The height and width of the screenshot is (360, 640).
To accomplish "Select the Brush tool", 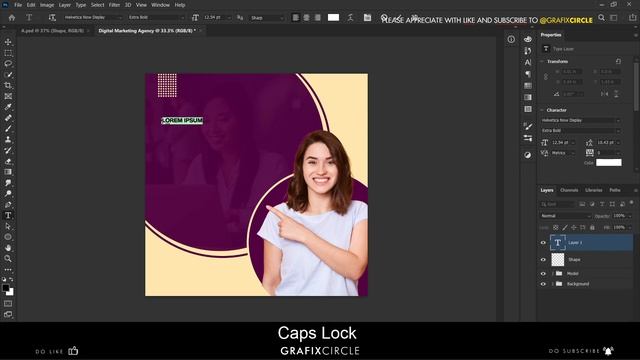I will click(x=8, y=129).
